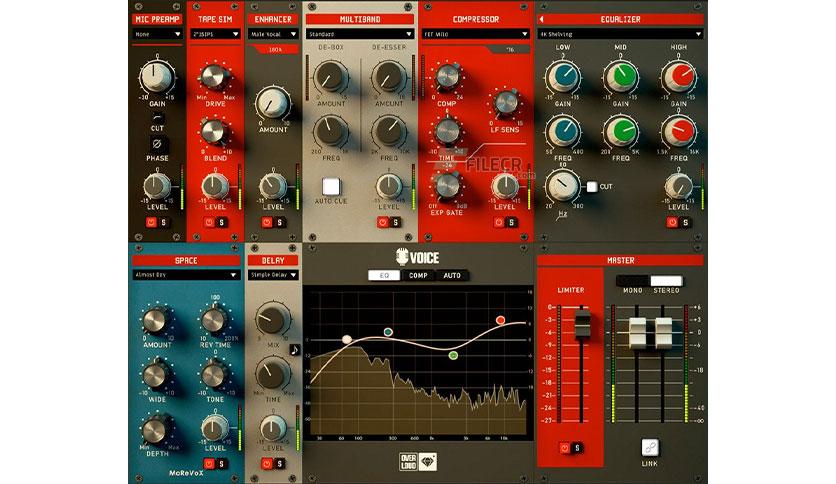Open the Equalizer '4K Shelving' dropdown
836x484 pixels.
pos(620,34)
